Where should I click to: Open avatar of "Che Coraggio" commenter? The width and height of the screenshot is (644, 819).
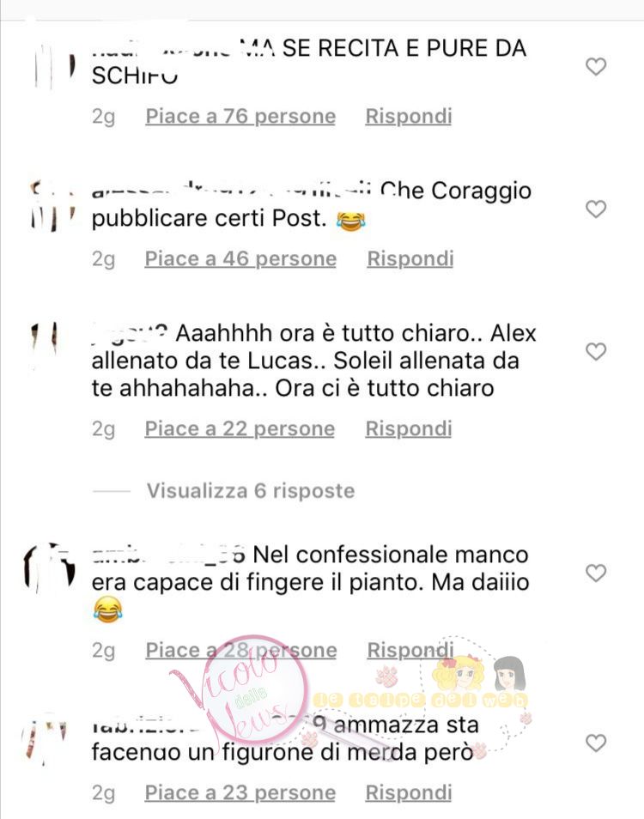(x=52, y=206)
